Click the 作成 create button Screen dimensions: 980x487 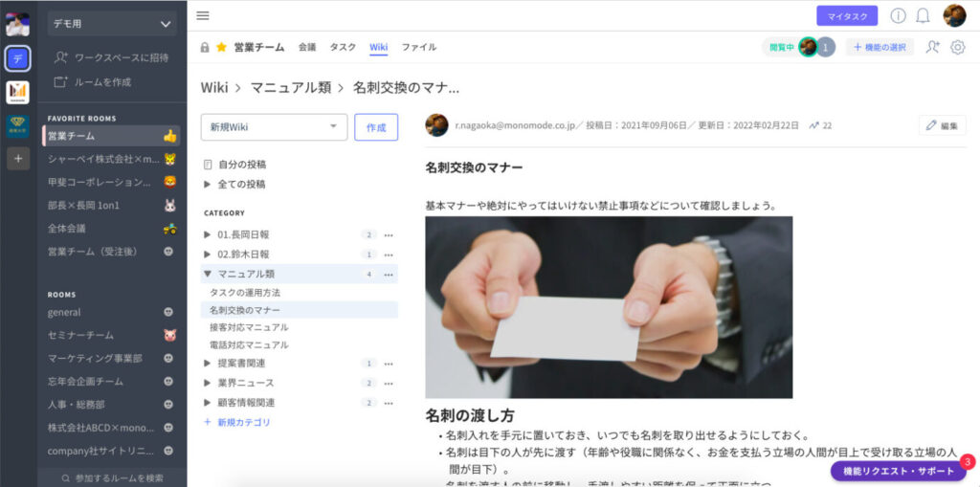pyautogui.click(x=376, y=127)
